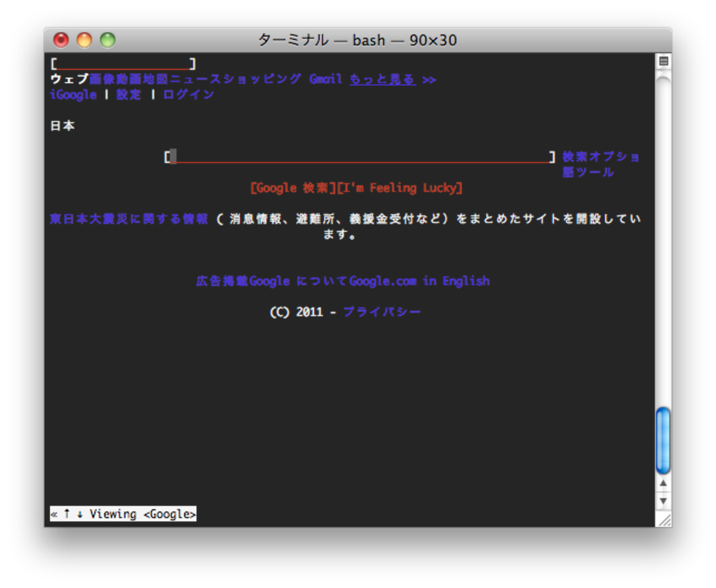716x588 pixels.
Task: Open the 言語ツール link
Action: [588, 172]
